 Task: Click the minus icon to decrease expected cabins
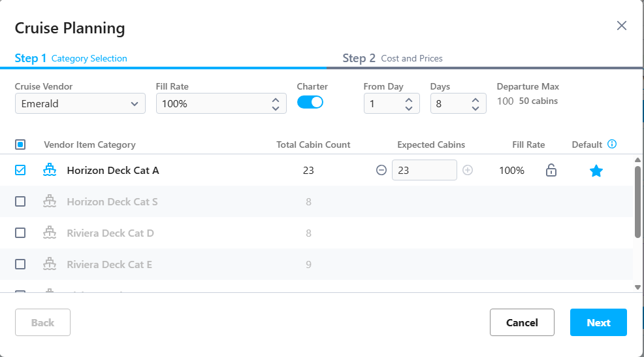[381, 170]
